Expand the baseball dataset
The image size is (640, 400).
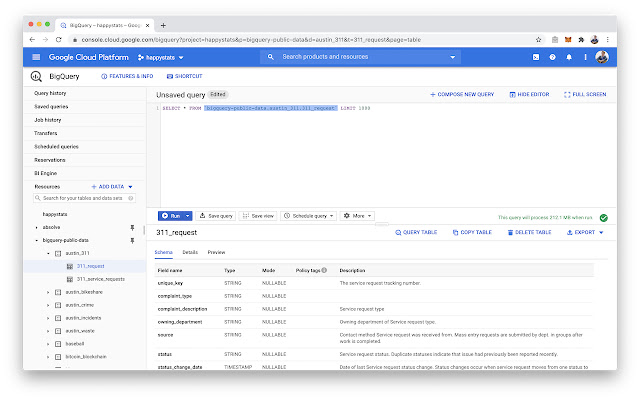click(x=48, y=344)
